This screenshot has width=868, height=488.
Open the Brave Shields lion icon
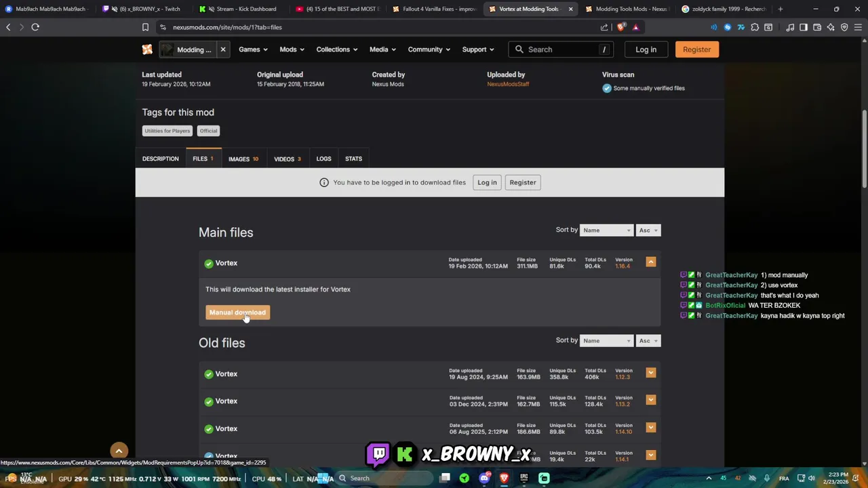(x=620, y=27)
